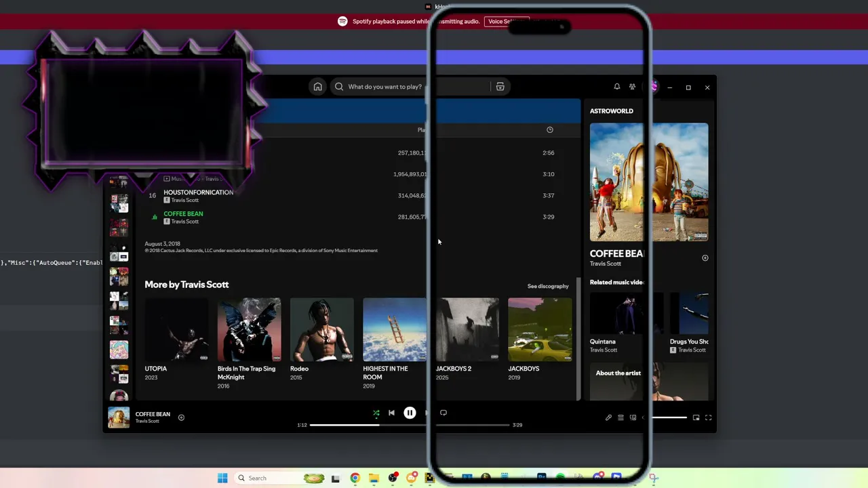This screenshot has width=868, height=488.
Task: Click the now-playing album thumbnail in player bar
Action: pos(119,418)
